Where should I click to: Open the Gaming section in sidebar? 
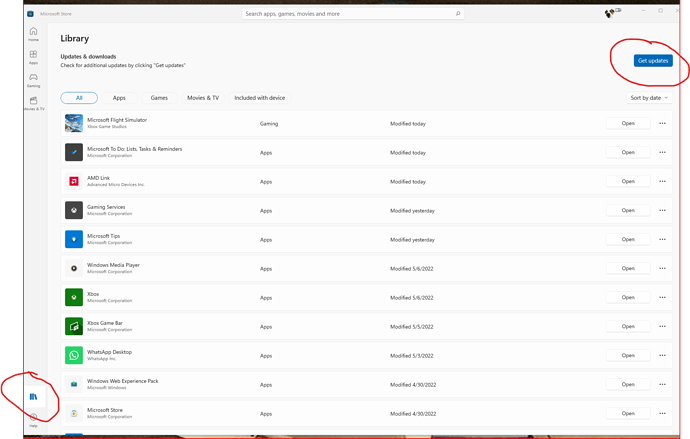click(x=33, y=80)
